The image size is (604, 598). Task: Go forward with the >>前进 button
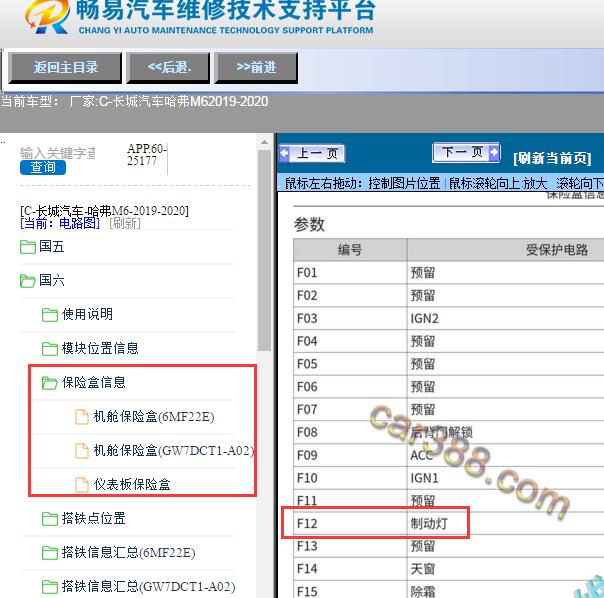point(256,68)
